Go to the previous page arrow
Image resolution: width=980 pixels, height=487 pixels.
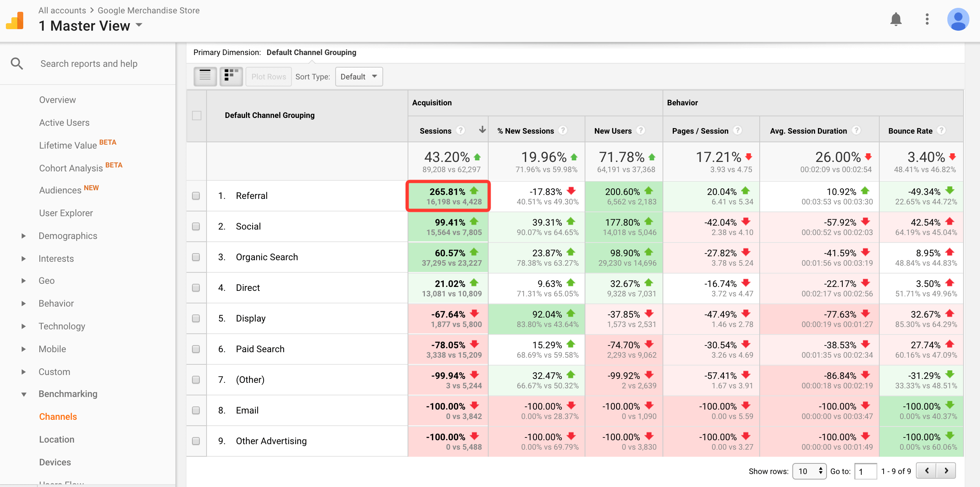(926, 470)
